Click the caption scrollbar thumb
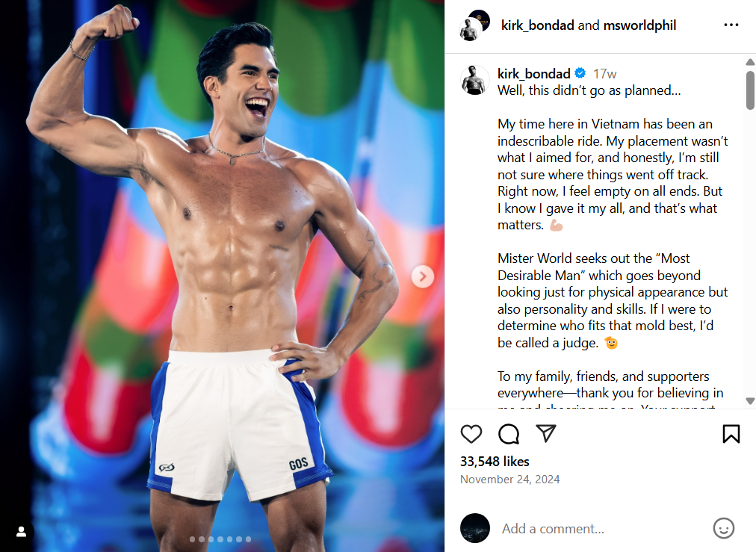Viewport: 756px width, 552px height. (x=750, y=90)
